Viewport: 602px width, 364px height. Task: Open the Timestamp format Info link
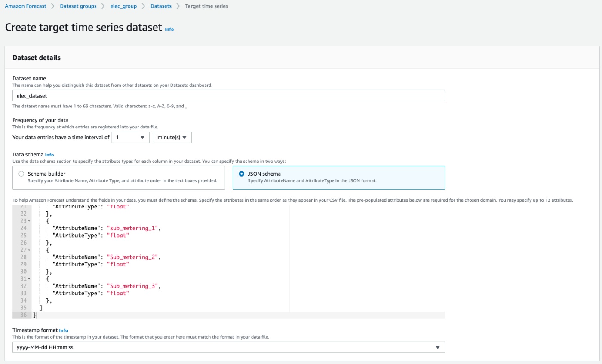[x=64, y=330]
